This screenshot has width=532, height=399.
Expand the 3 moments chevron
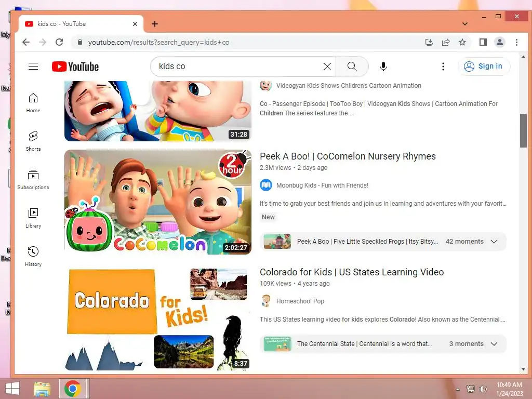click(x=494, y=344)
